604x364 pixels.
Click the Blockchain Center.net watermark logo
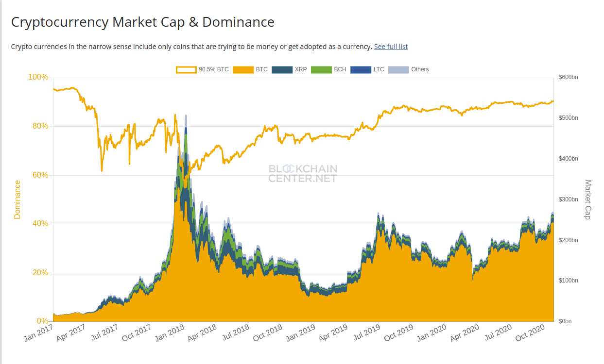(x=302, y=173)
